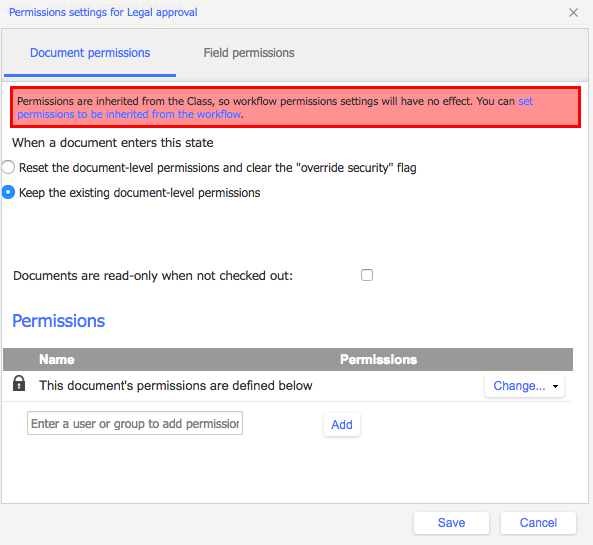Image resolution: width=593 pixels, height=545 pixels.
Task: Click the Add button
Action: 342,425
